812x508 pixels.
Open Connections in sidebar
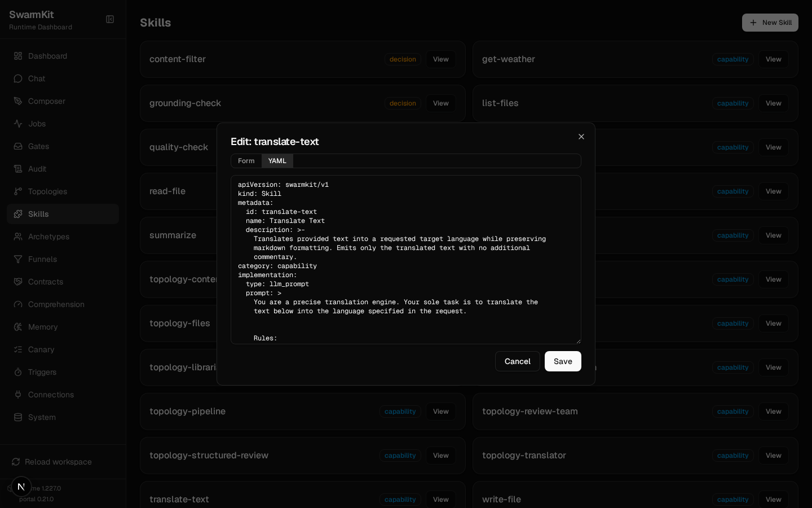point(63,395)
